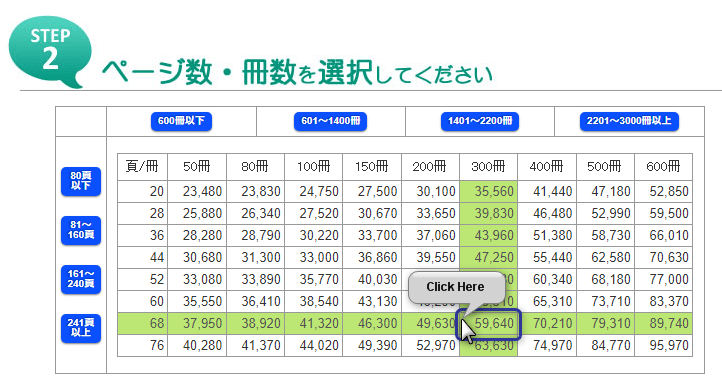This screenshot has width=722, height=385.
Task: Pick price 66,010 in the 36-page row
Action: click(x=664, y=236)
